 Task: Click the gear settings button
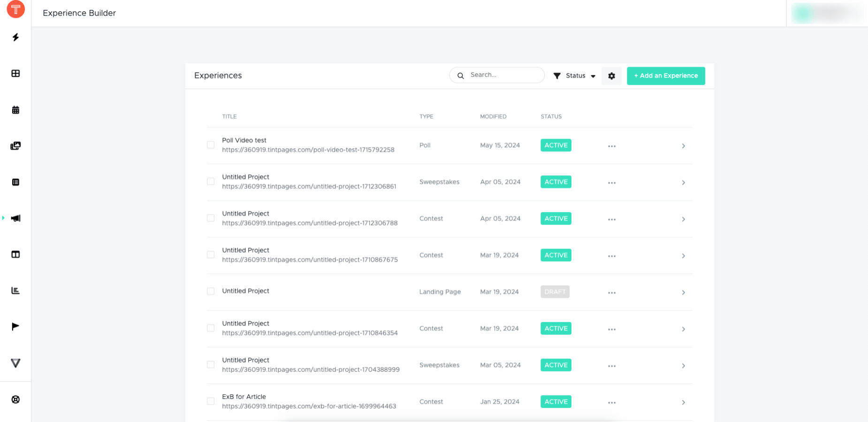611,75
